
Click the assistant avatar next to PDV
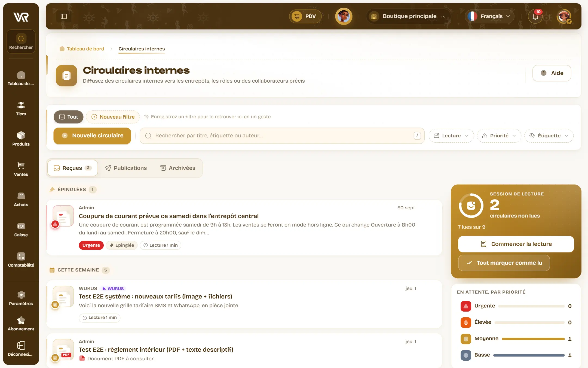[344, 16]
